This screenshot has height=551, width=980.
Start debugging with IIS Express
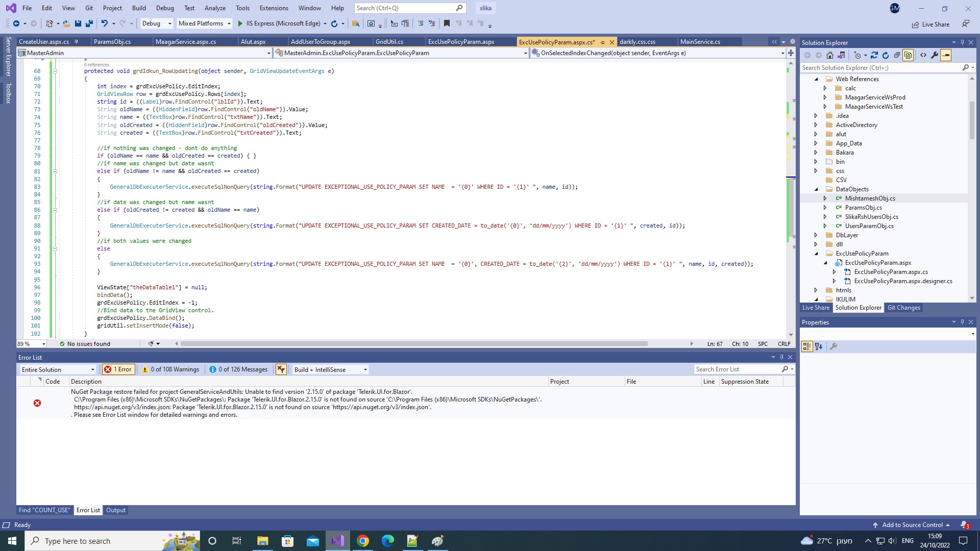click(240, 23)
